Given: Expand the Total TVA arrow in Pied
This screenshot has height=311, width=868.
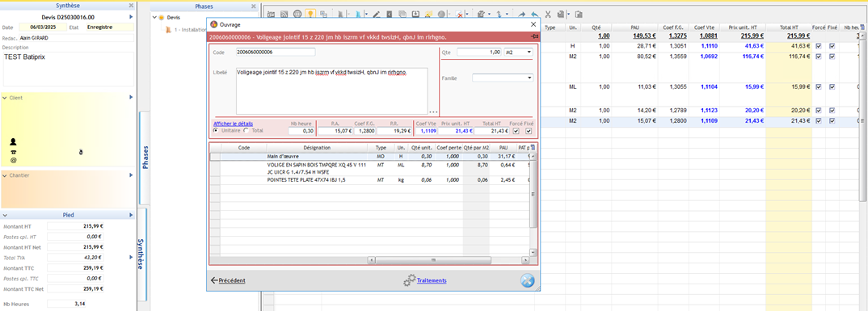Looking at the screenshot, I should (x=131, y=258).
